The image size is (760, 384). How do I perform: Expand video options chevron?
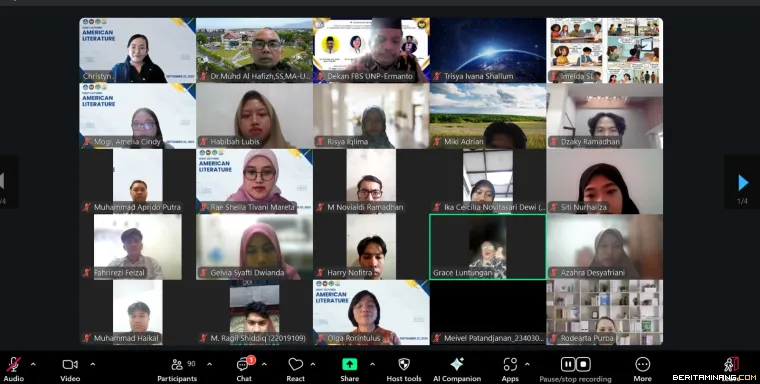pos(93,364)
